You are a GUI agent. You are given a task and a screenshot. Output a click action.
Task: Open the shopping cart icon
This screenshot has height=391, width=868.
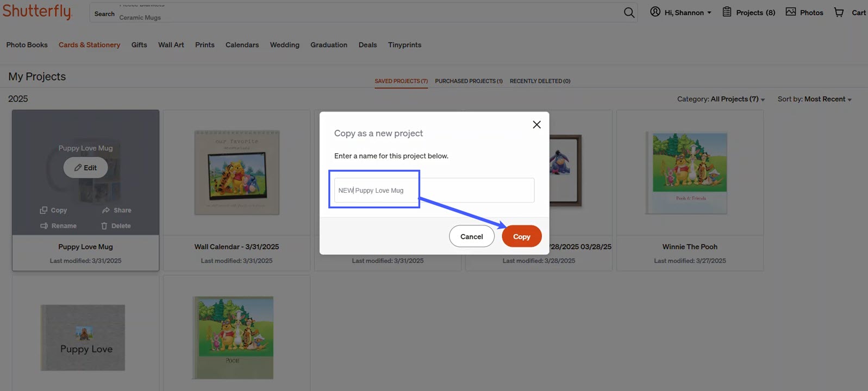tap(839, 12)
